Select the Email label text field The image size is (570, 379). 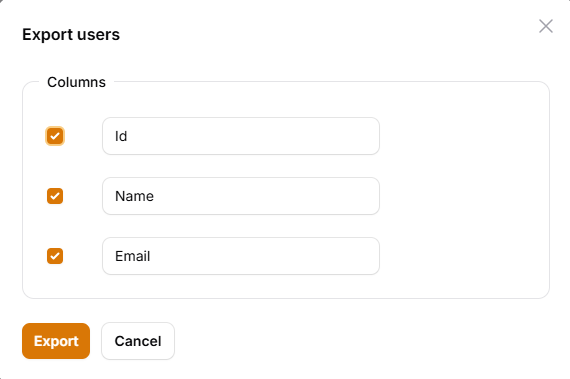(241, 256)
